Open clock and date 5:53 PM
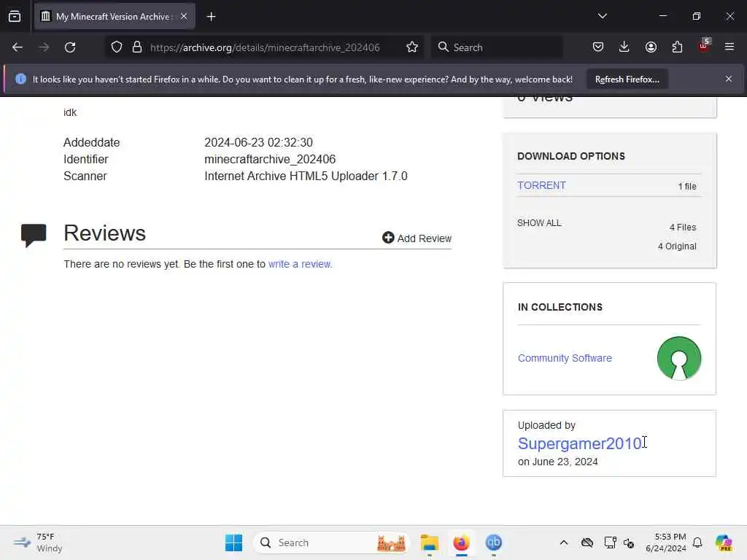Image resolution: width=747 pixels, height=560 pixels. pos(665,542)
